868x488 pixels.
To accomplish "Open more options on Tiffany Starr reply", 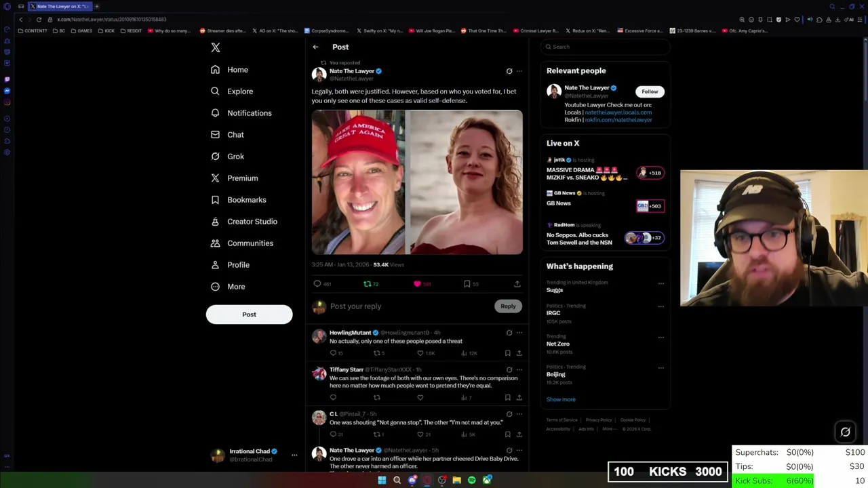I will click(x=519, y=370).
